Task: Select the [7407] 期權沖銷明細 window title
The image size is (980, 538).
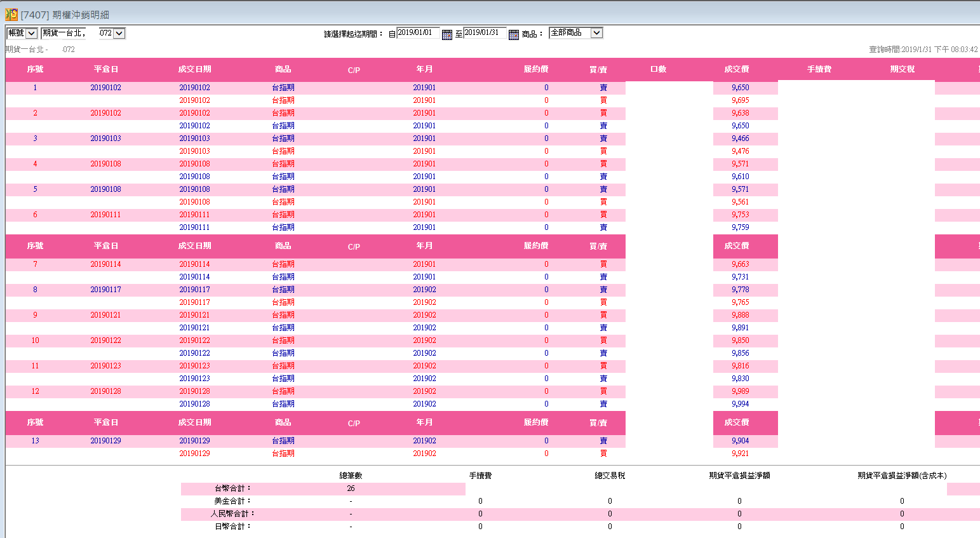Action: [65, 15]
